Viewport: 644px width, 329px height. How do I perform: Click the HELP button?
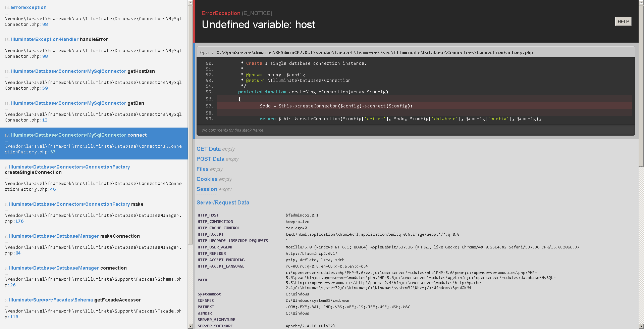[x=623, y=21]
